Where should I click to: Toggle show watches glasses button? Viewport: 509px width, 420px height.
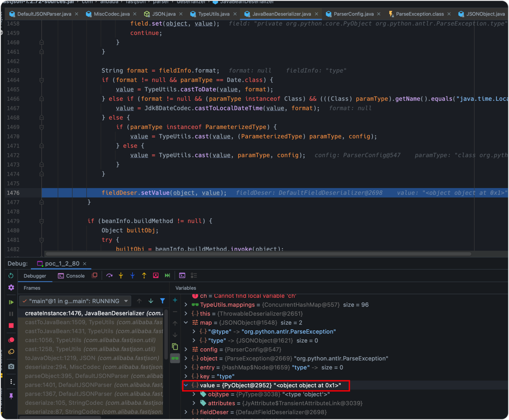[x=175, y=358]
